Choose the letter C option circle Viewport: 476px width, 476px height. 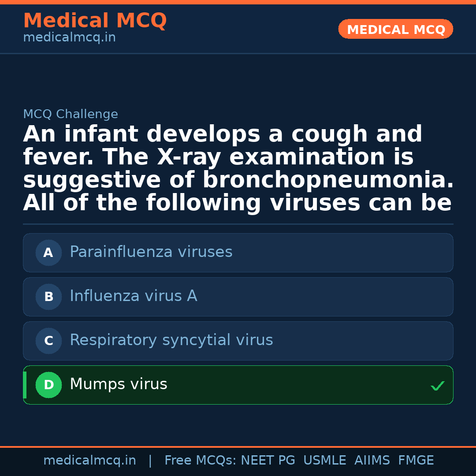(x=48, y=341)
